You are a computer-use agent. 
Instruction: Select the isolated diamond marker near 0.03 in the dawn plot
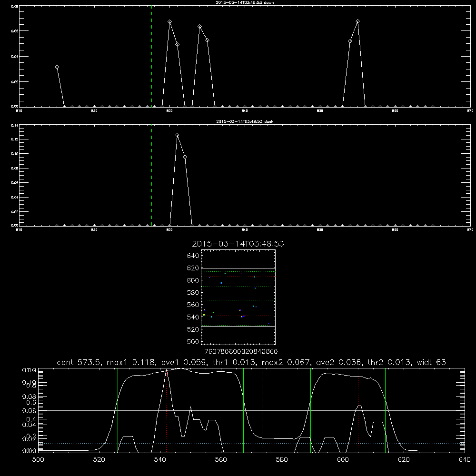57,67
